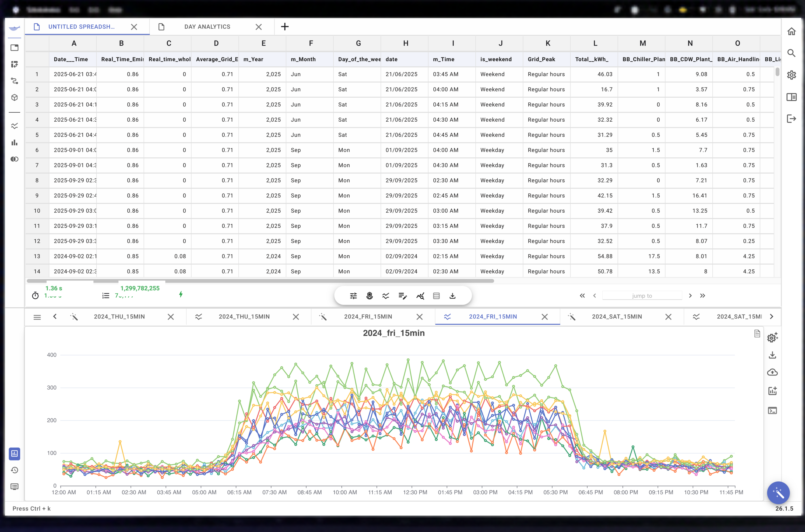Screen dimensions: 805x532
Task: Click the table's vertical scrollbar thumb
Action: (x=777, y=72)
